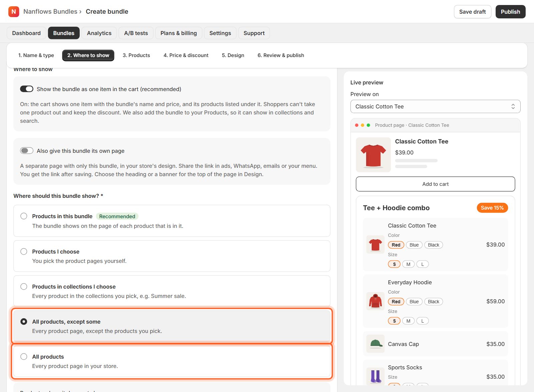Screen dimensions: 534x392
Task: Click the small red tee icon in bundle
Action: (x=375, y=245)
